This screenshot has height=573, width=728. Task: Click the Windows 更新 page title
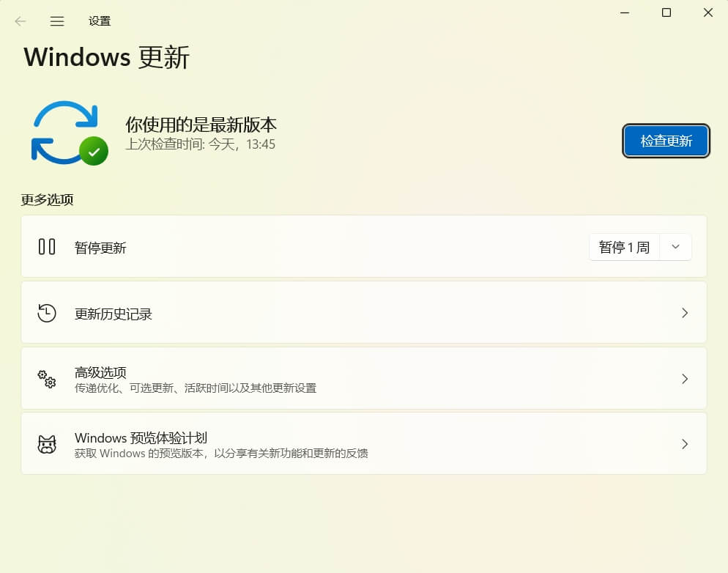(107, 57)
